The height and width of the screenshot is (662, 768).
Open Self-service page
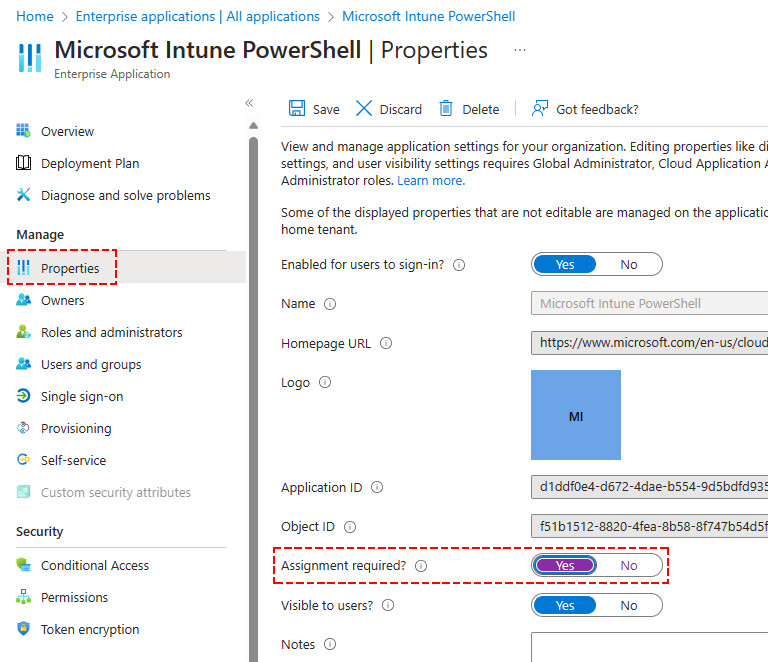point(73,460)
